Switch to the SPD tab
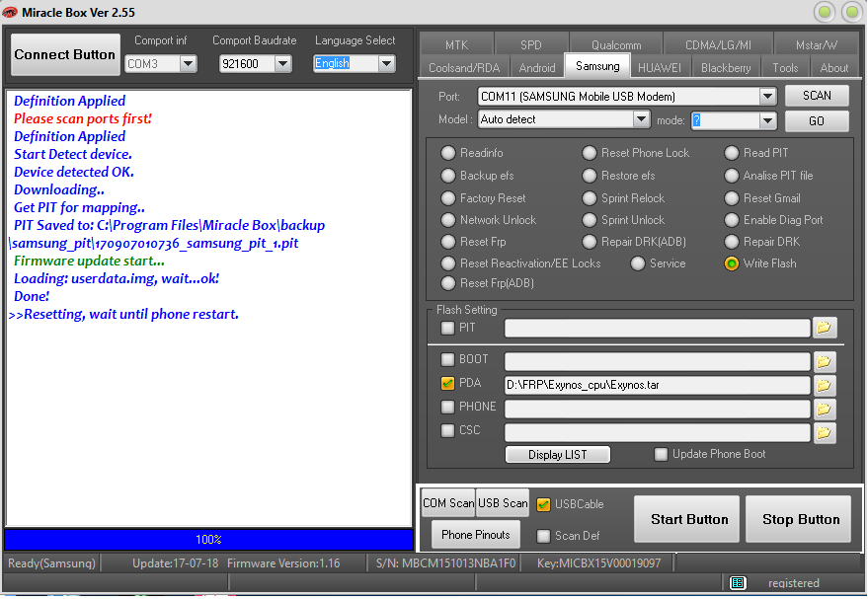868x599 pixels. 531,44
